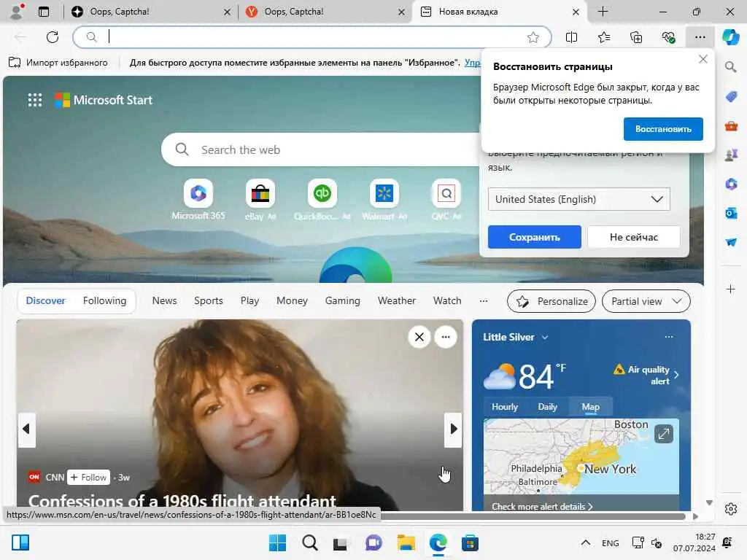Viewport: 747px width, 560px height.
Task: Select the Hourly weather tab
Action: 505,407
